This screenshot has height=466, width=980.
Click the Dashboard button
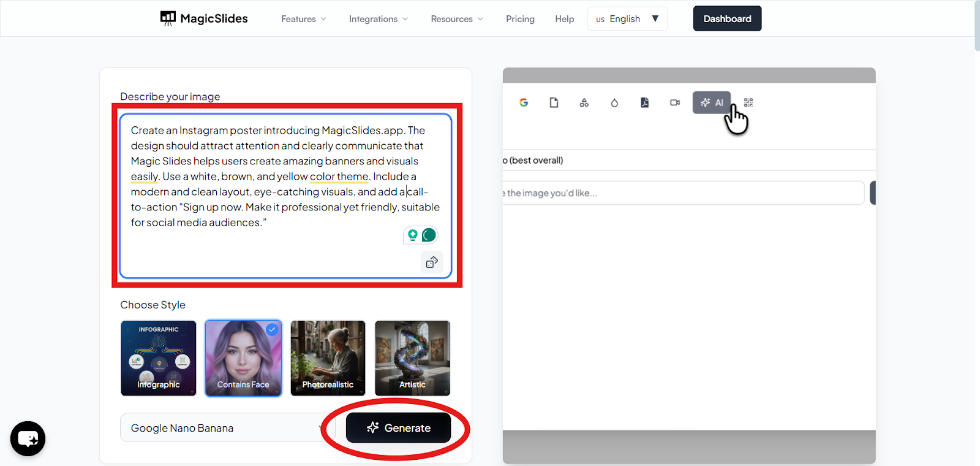click(x=727, y=18)
